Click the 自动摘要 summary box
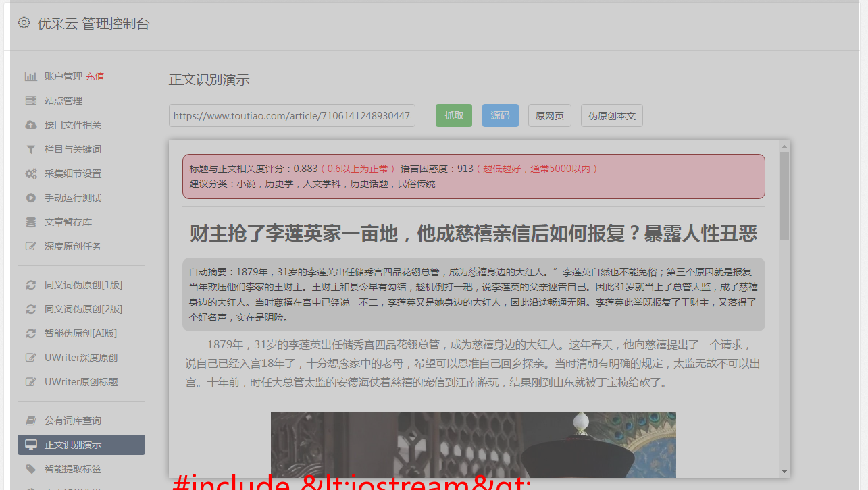Viewport: 868px width, 490px height. click(x=474, y=294)
